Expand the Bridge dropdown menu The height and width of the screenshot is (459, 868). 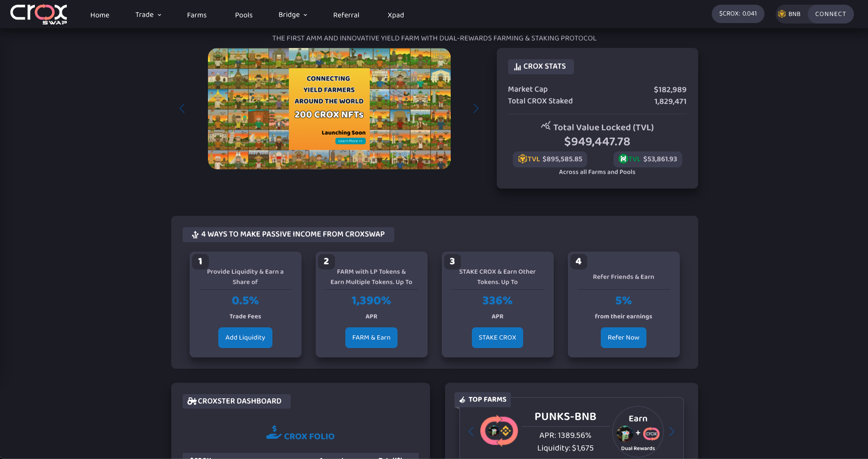pyautogui.click(x=293, y=15)
